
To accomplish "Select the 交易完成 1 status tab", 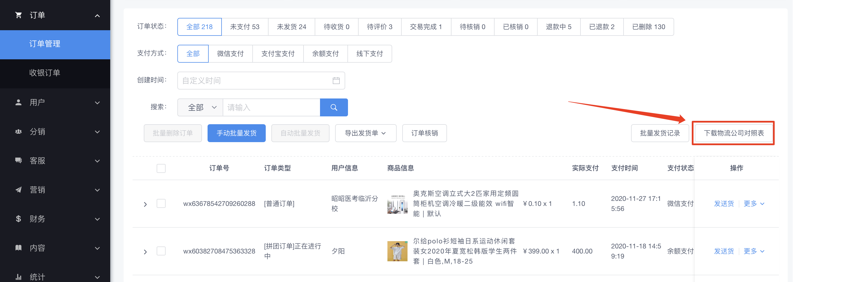I will tap(426, 27).
